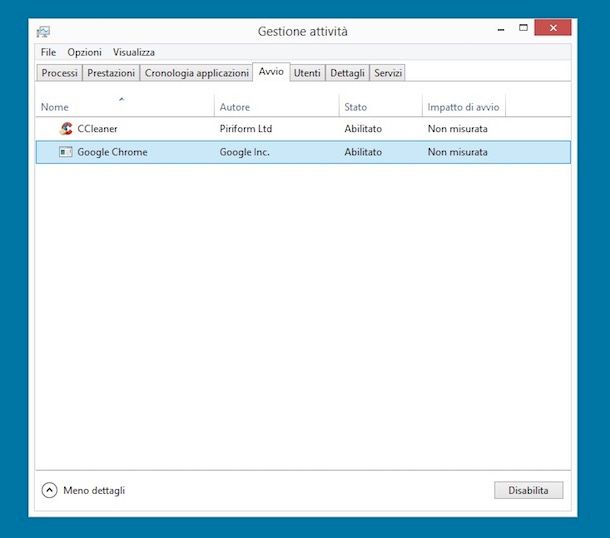Go to the Servizi tab
610x538 pixels.
tap(388, 73)
